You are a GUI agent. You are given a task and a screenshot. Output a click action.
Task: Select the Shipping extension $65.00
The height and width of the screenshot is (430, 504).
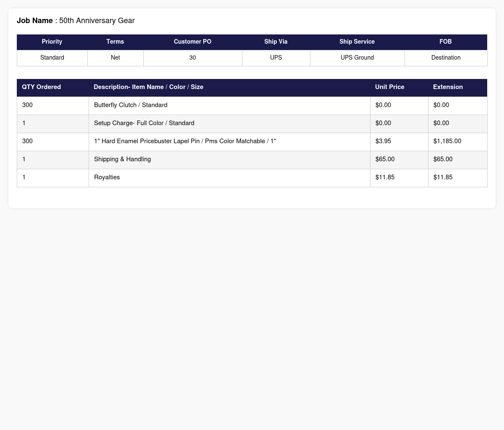tap(457, 160)
